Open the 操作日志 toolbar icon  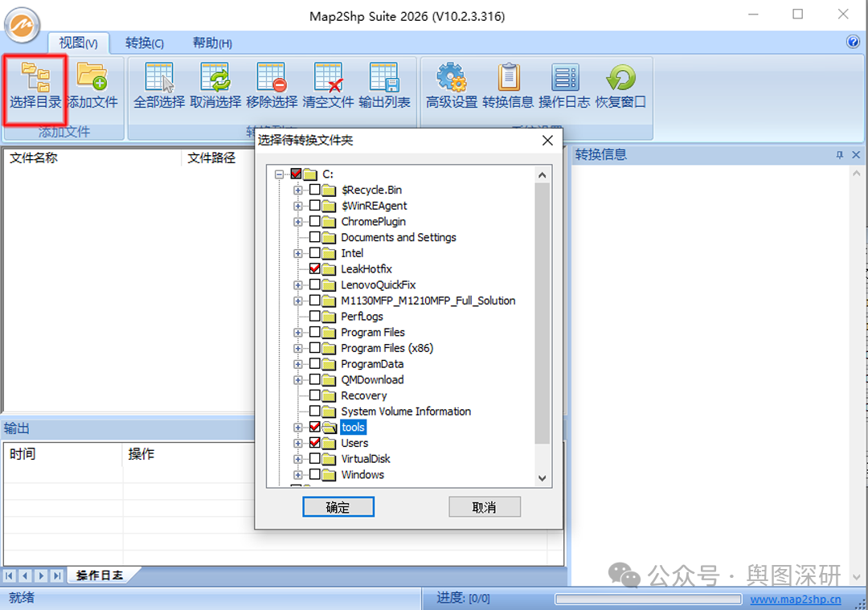tap(564, 77)
